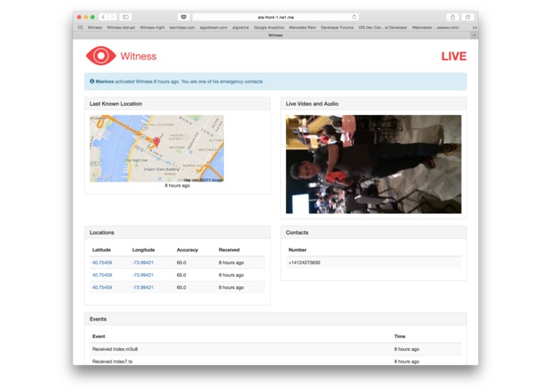Open the Witness-disrupt bookmark
Viewport: 552px width, 392px height.
click(x=121, y=28)
